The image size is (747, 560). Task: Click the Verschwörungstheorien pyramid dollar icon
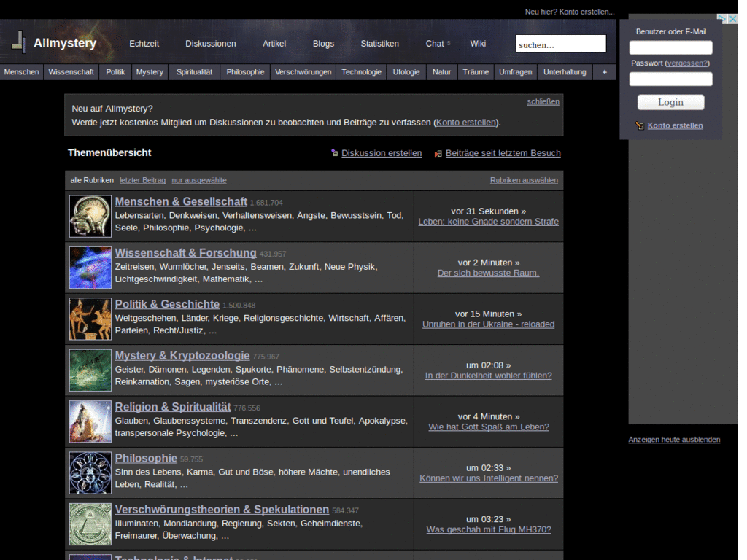pos(90,524)
